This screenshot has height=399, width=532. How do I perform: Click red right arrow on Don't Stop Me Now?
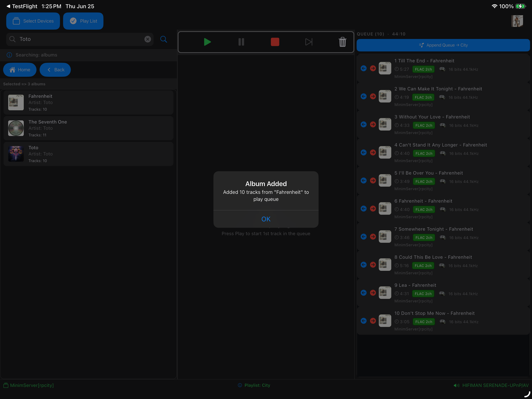373,321
